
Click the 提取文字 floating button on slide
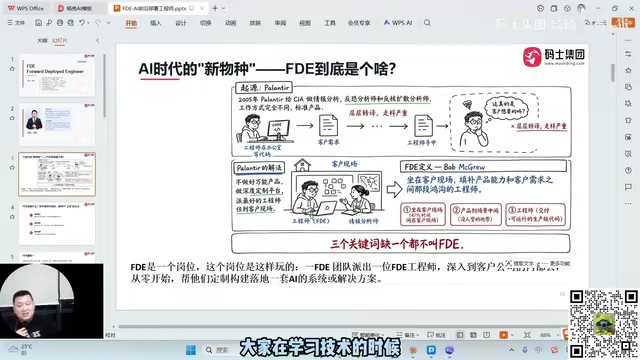[x=519, y=263]
